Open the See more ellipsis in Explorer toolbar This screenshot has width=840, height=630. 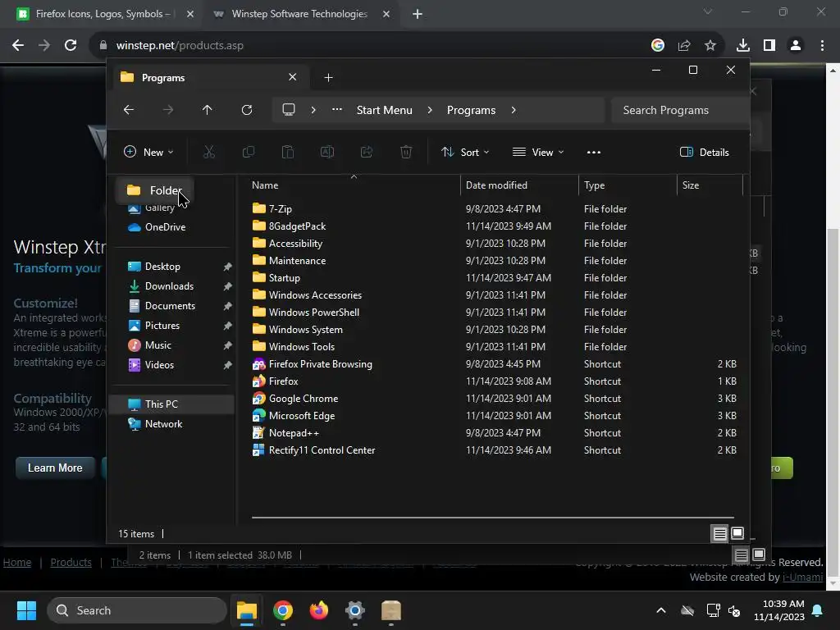pos(594,152)
